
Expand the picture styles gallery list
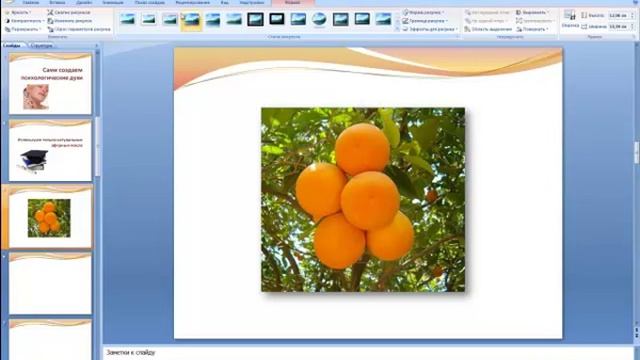(397, 29)
